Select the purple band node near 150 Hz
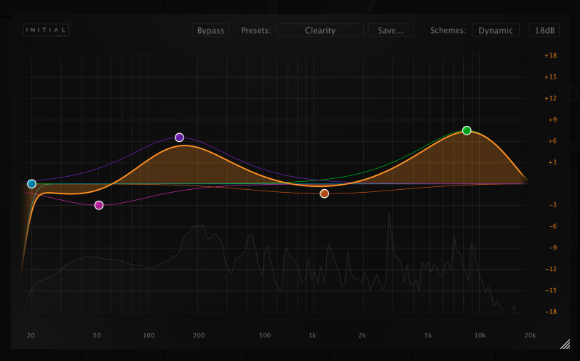The image size is (580, 361). pyautogui.click(x=179, y=138)
